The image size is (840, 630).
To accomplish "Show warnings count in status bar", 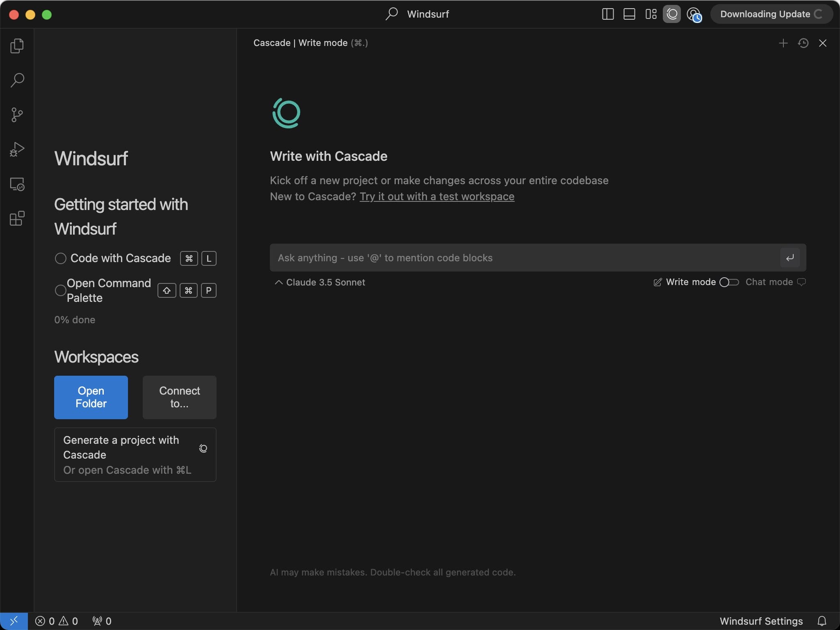I will (68, 621).
